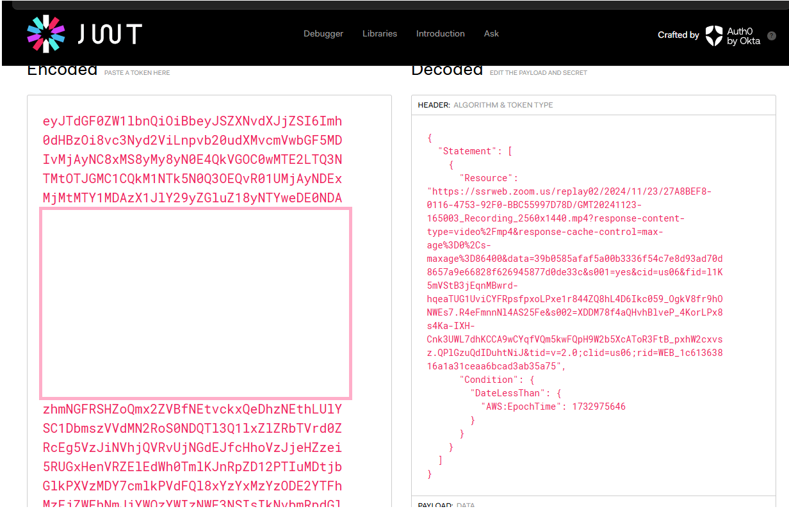The height and width of the screenshot is (532, 789).
Task: Select the HEADER: Algorithm & Token Type label
Action: tap(485, 105)
